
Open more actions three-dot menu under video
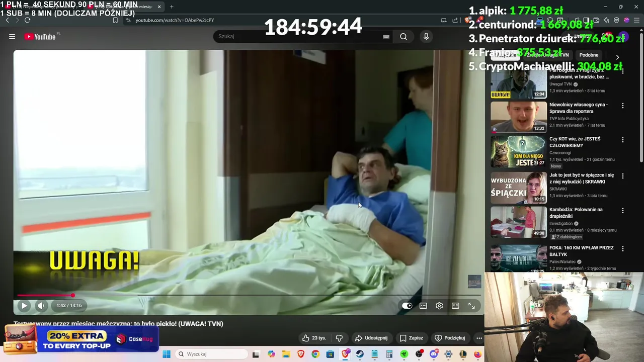point(479,338)
